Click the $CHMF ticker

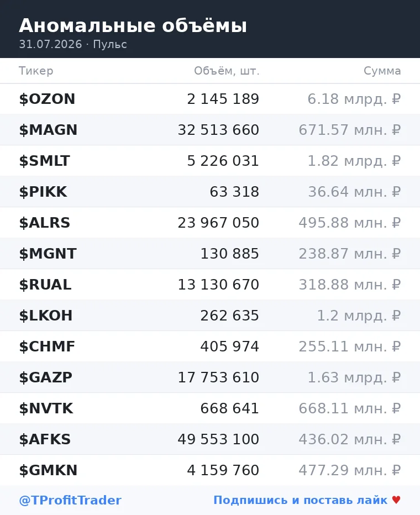pos(47,346)
